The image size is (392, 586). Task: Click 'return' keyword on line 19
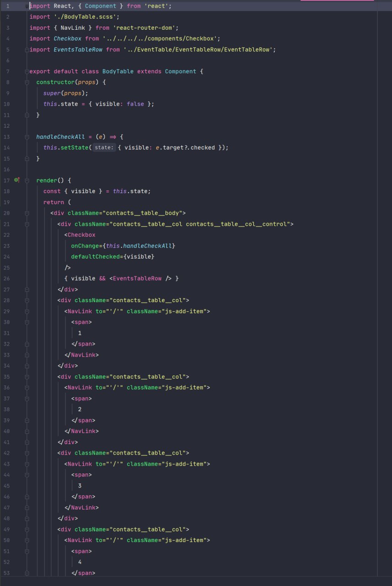coord(54,202)
